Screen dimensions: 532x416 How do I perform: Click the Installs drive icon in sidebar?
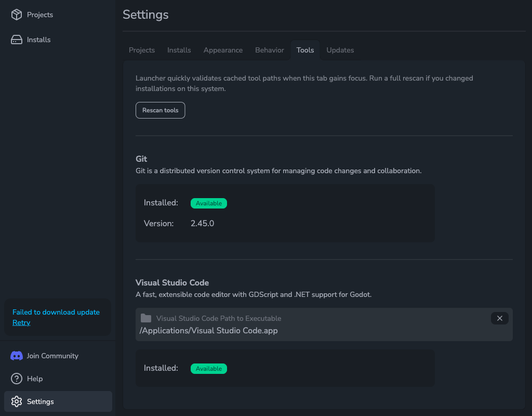(x=17, y=40)
